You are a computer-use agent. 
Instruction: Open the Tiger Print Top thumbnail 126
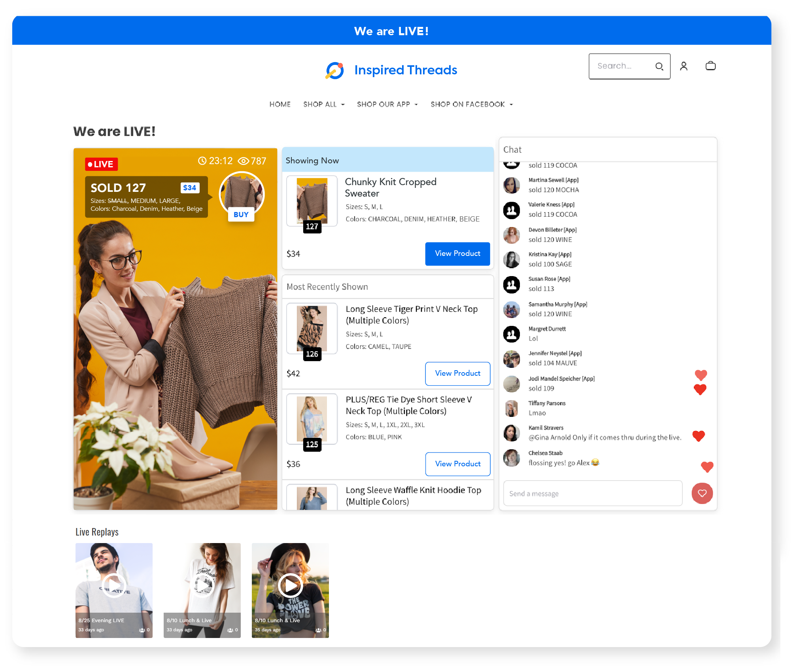312,329
